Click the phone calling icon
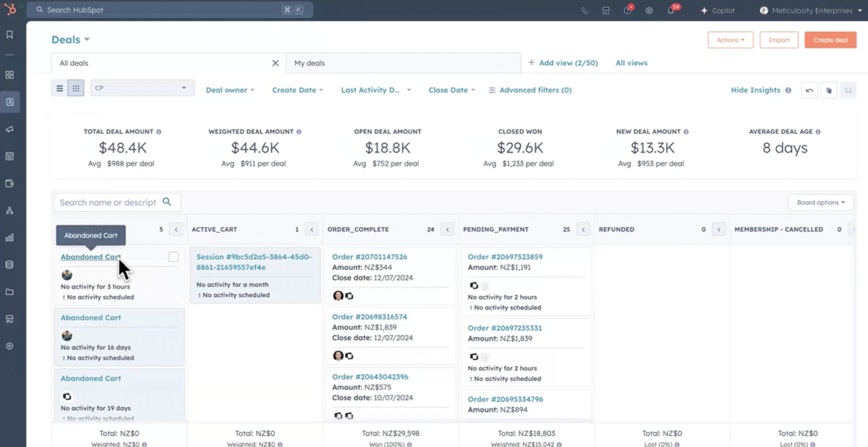 pyautogui.click(x=584, y=11)
